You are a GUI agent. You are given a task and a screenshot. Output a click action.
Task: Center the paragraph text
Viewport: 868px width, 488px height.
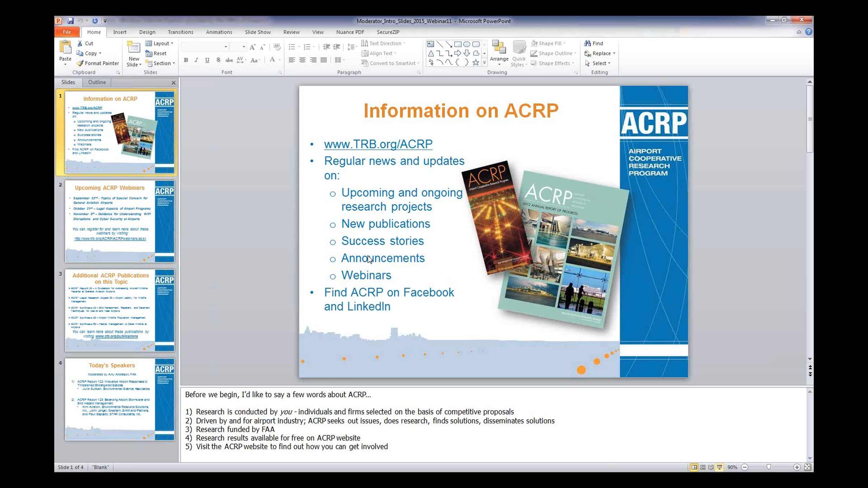click(302, 60)
